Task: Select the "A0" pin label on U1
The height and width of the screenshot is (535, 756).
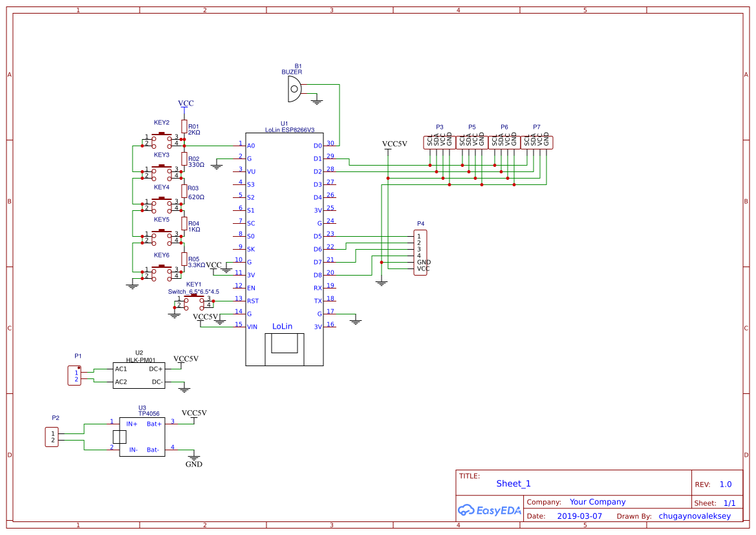Action: 251,146
